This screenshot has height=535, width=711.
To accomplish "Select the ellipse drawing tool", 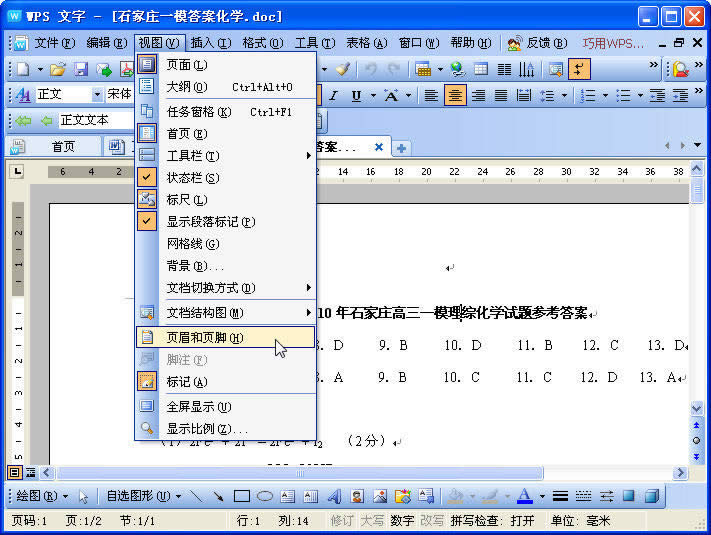I will coord(264,496).
